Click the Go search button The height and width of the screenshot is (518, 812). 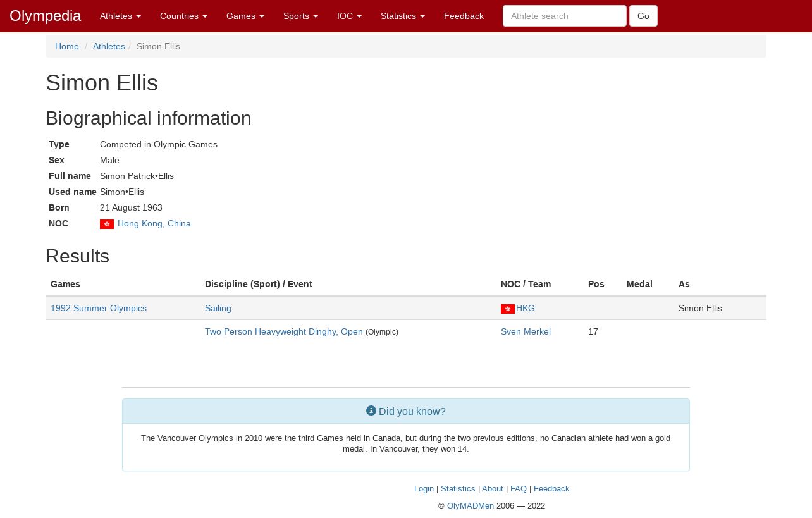coord(643,16)
